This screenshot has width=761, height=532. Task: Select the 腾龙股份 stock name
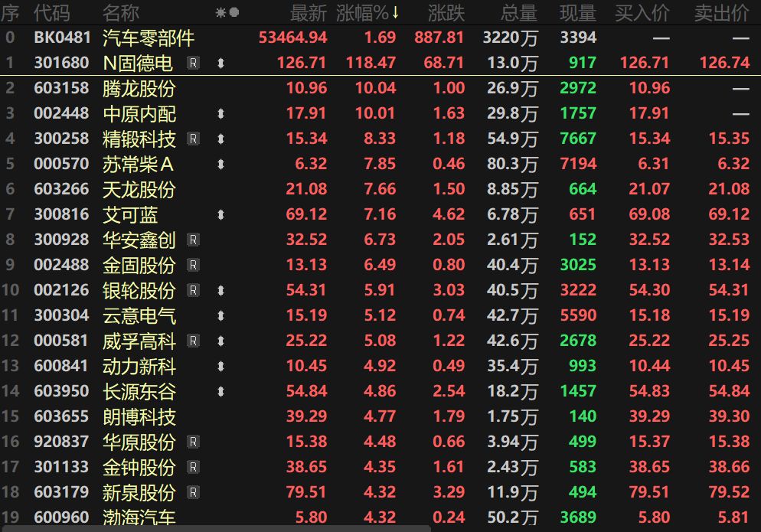point(139,88)
